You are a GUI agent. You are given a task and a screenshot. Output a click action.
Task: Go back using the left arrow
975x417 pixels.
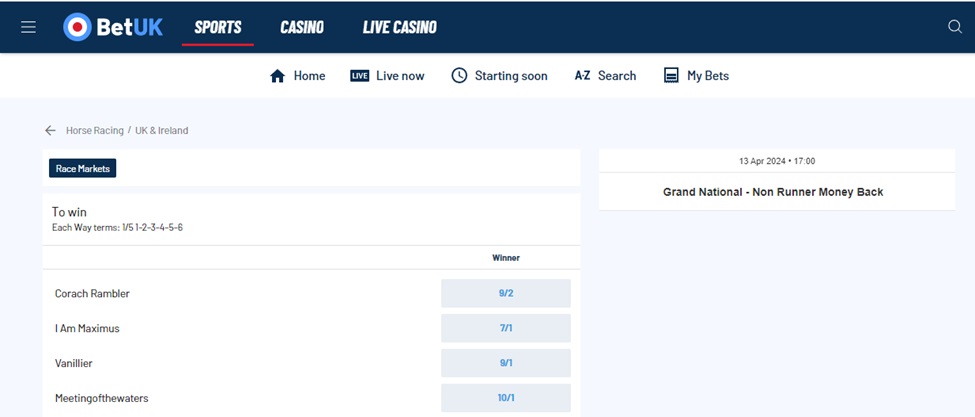[50, 131]
